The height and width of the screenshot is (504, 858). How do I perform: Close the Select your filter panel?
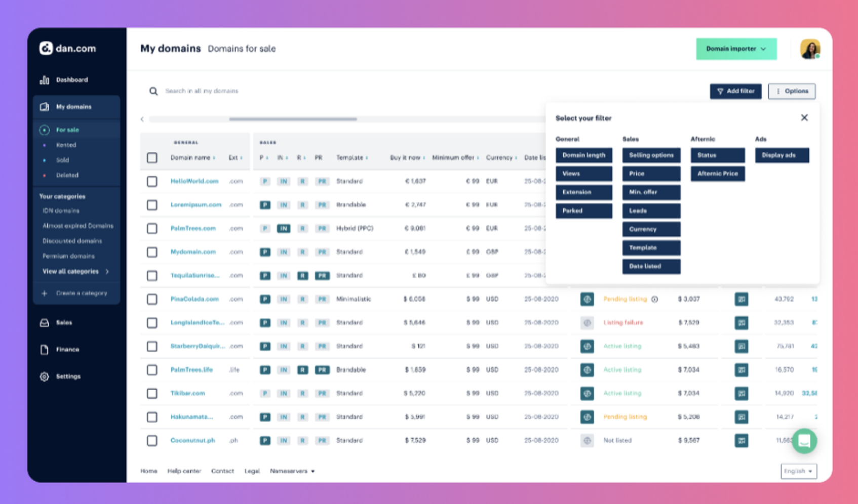click(x=804, y=118)
